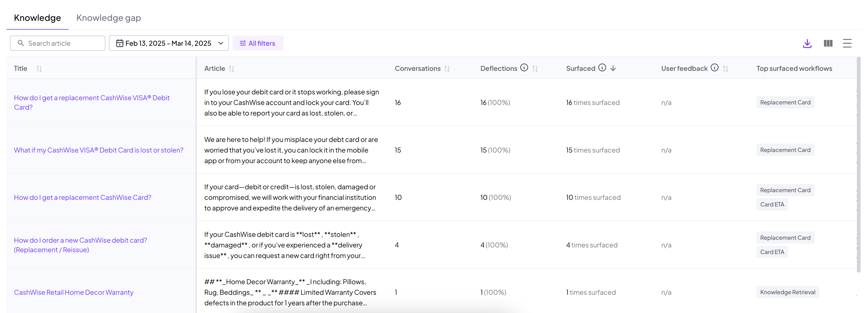Click the calendar icon in date picker
This screenshot has height=313, width=868.
(120, 43)
